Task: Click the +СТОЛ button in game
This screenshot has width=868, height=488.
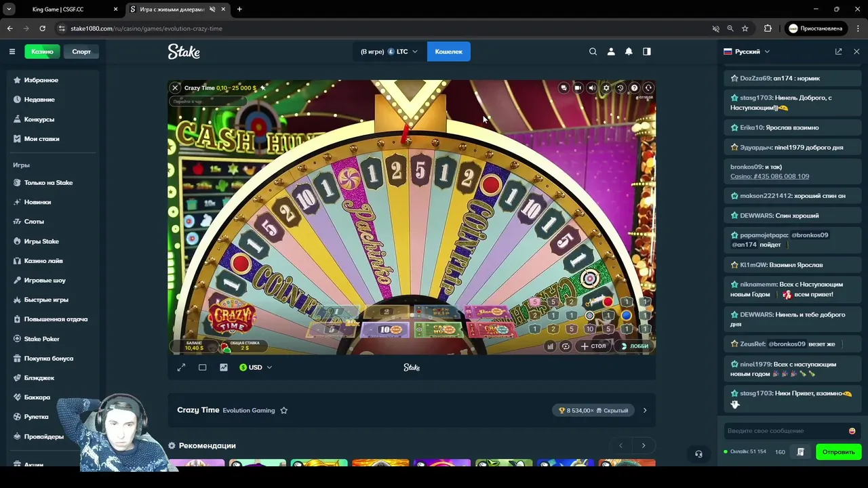Action: [x=593, y=346]
